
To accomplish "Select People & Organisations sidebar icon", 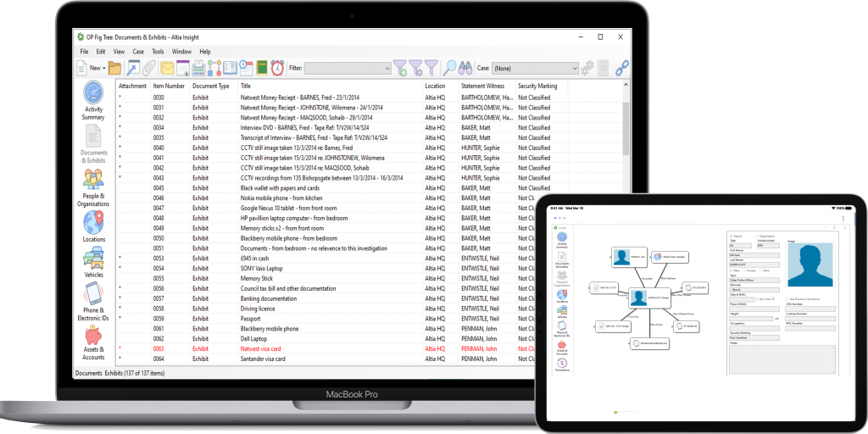I will pos(93,186).
